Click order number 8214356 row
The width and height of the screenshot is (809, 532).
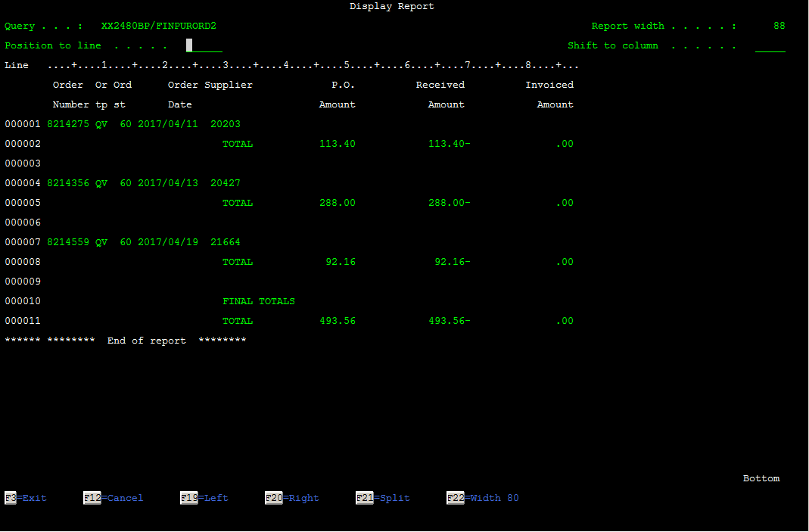68,183
